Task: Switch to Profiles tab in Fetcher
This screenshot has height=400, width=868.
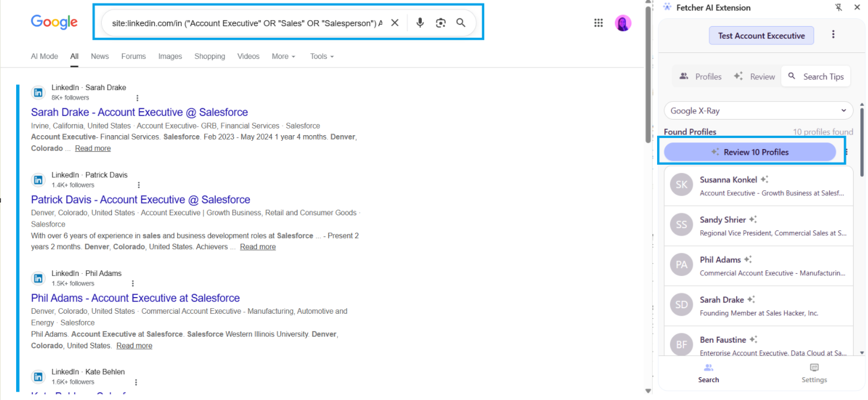Action: click(x=700, y=77)
